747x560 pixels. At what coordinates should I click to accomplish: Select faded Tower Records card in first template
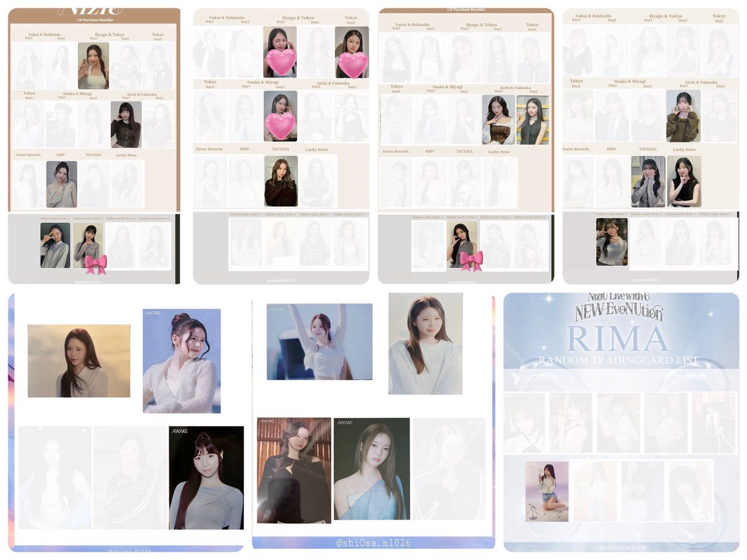click(29, 184)
